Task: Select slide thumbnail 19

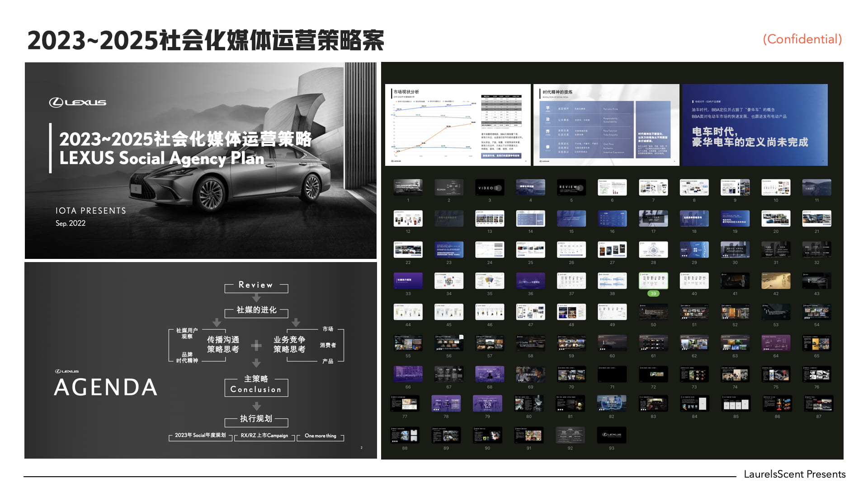Action: point(735,218)
